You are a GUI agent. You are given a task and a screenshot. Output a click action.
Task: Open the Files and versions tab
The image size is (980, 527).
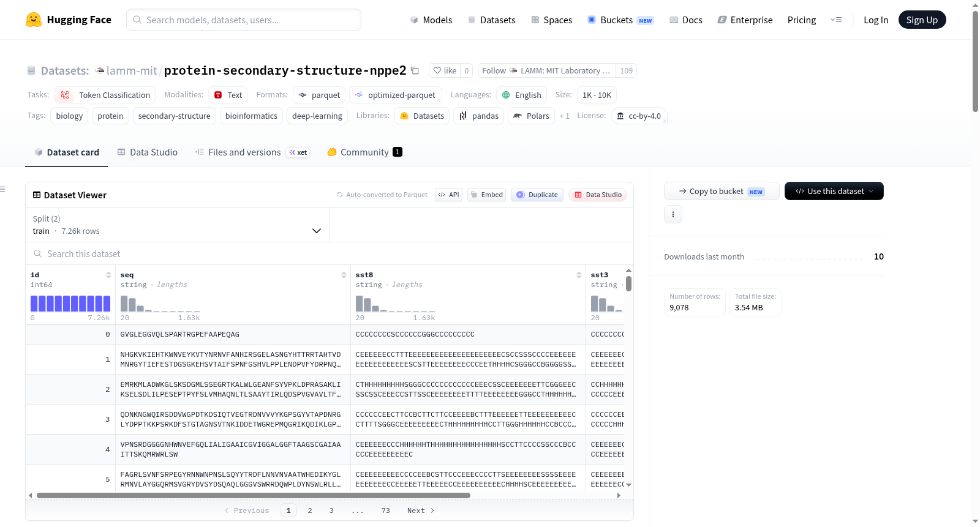point(252,152)
